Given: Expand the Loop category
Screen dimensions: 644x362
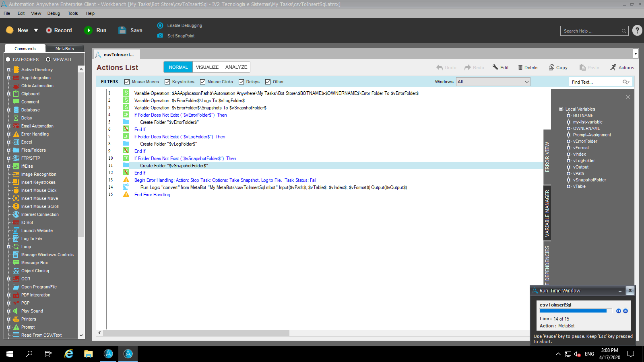Looking at the screenshot, I should point(8,247).
